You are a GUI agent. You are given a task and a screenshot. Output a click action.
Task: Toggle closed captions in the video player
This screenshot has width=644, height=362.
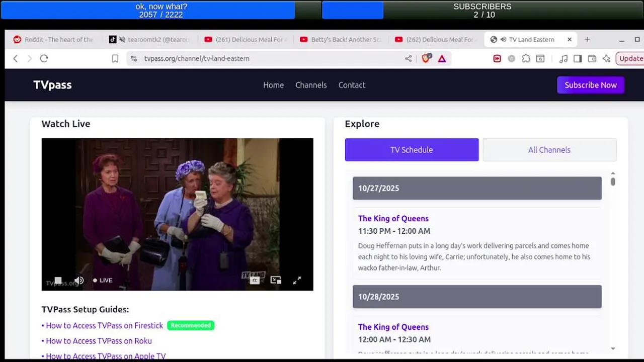pyautogui.click(x=255, y=281)
